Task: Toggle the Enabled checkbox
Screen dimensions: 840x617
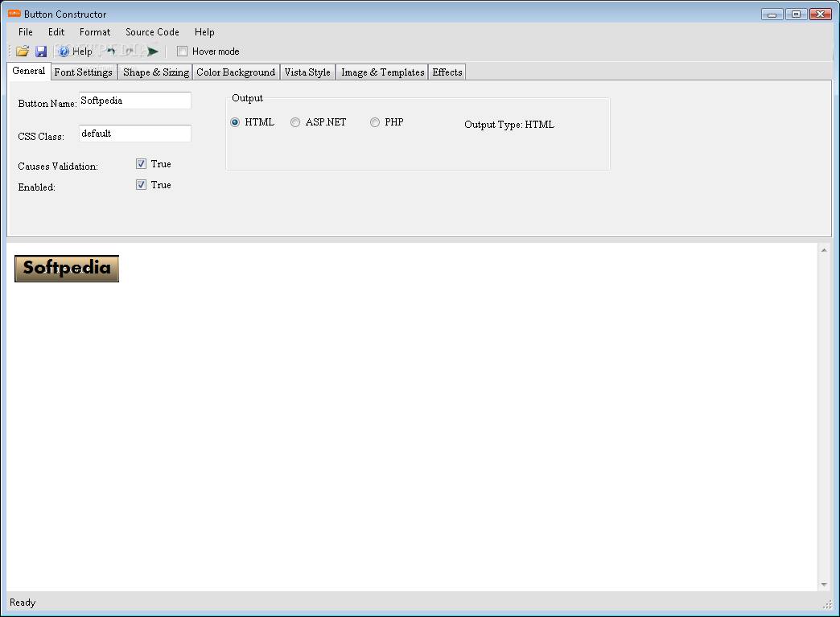Action: pos(142,185)
